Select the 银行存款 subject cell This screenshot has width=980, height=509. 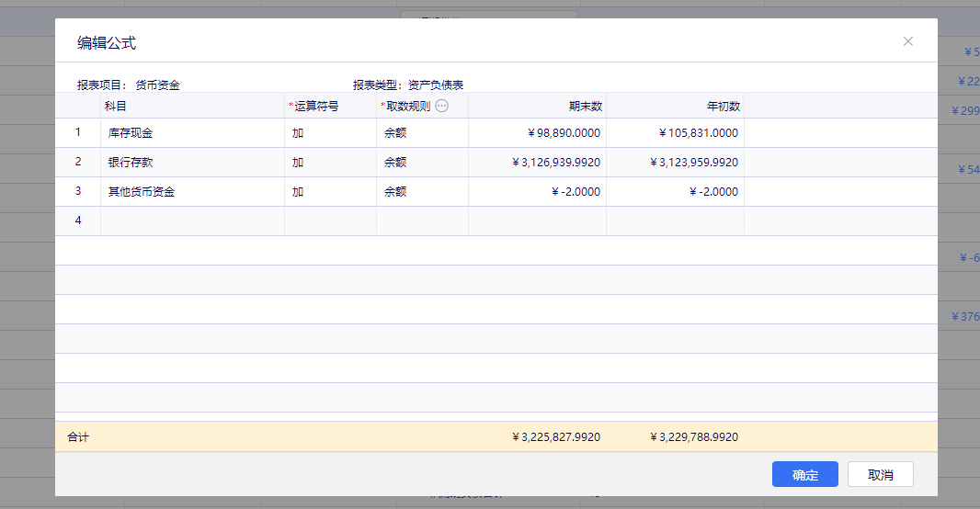tap(192, 163)
